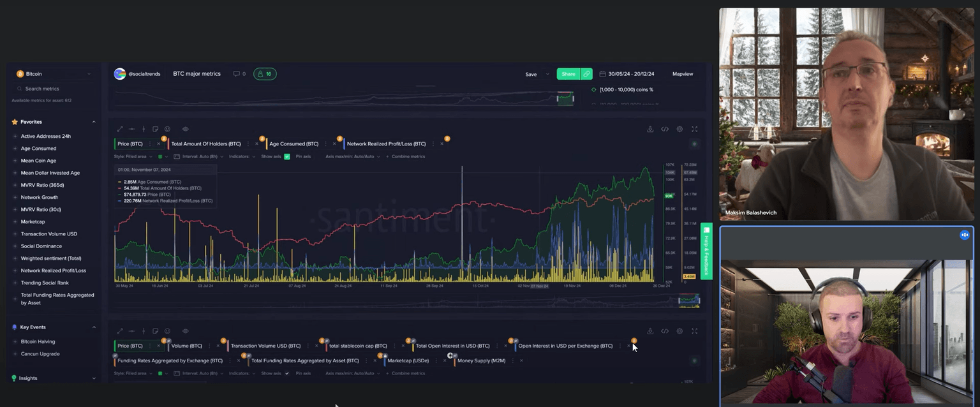
Task: Click the emoji tool on upper chart
Action: (167, 129)
